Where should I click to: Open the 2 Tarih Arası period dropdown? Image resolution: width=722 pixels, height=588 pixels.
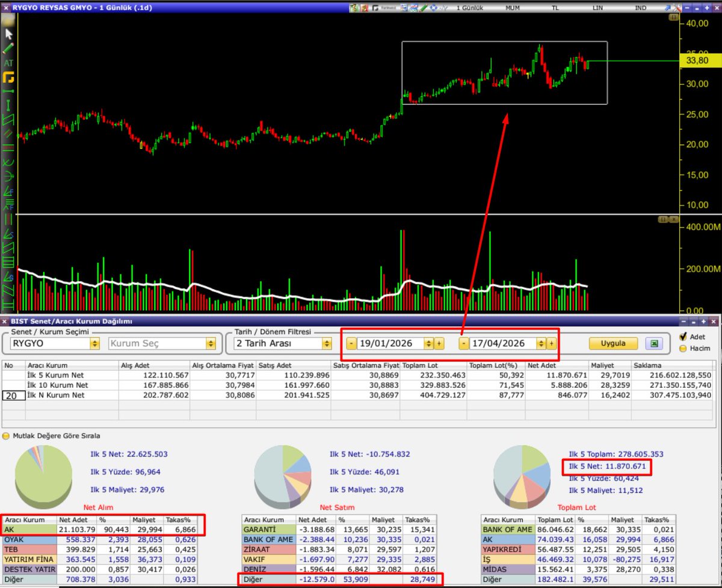coord(327,343)
